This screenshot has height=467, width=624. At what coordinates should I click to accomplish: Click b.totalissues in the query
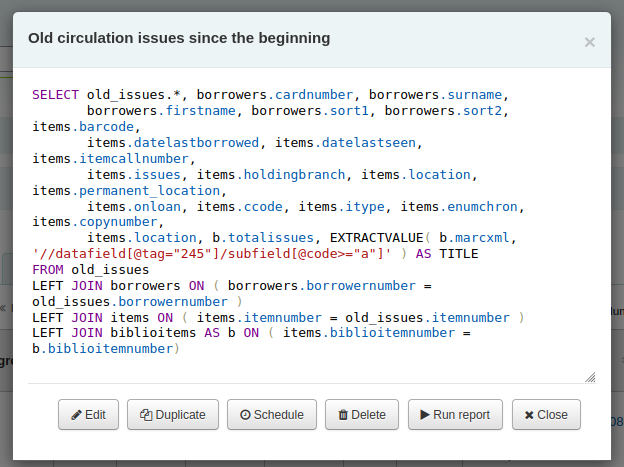[x=263, y=238]
